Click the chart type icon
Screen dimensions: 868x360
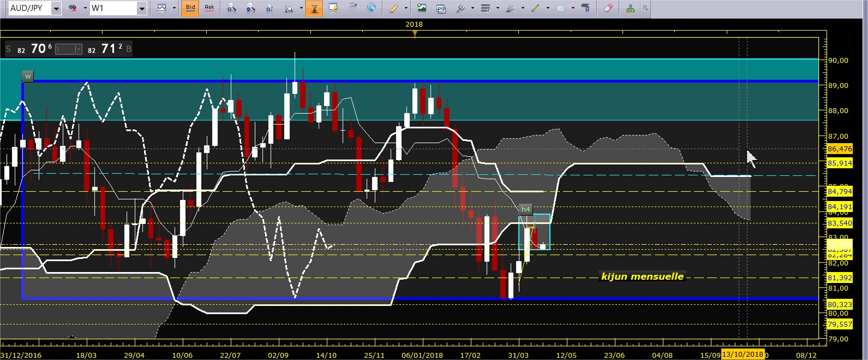162,8
